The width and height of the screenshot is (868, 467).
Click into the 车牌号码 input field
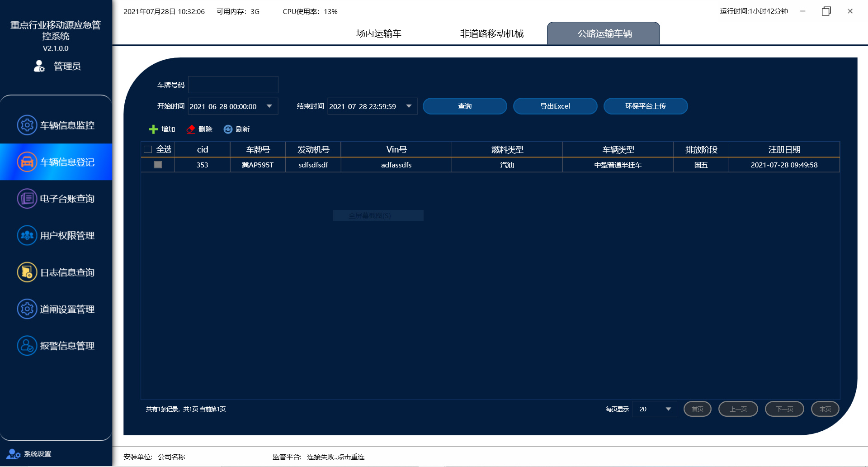tap(233, 85)
